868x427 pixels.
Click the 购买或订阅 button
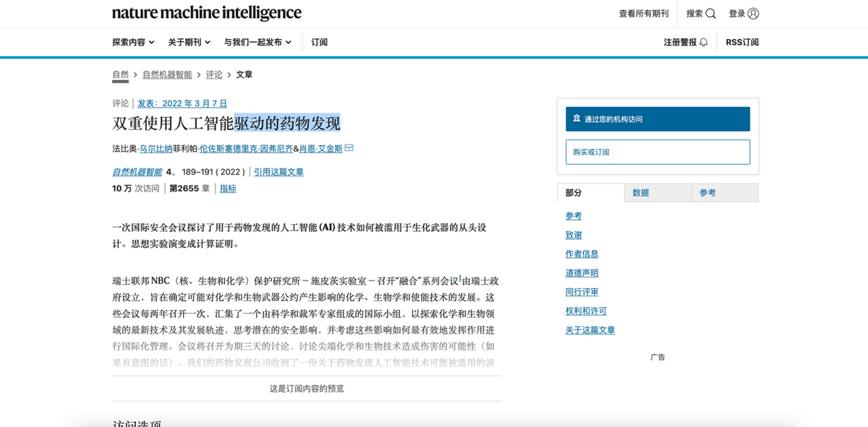657,152
